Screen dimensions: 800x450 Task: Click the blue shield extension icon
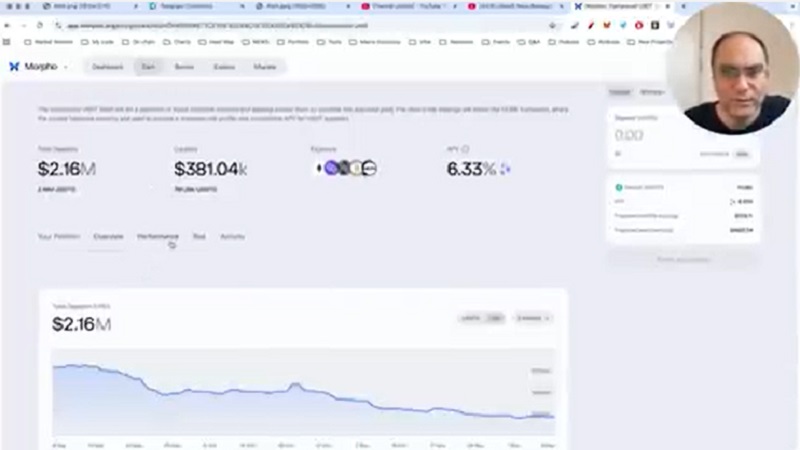(x=623, y=25)
